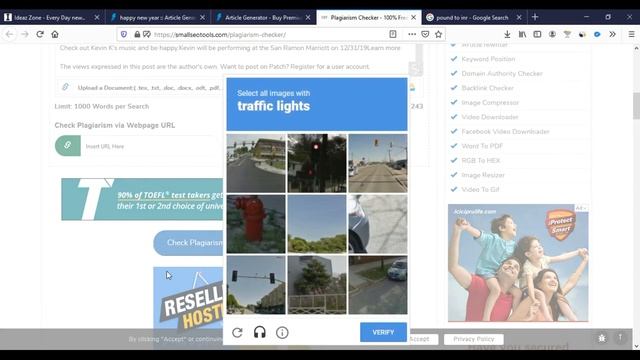Viewport: 640px width, 360px height.
Task: Click the page vertical scrollbar thumb
Action: [x=636, y=105]
